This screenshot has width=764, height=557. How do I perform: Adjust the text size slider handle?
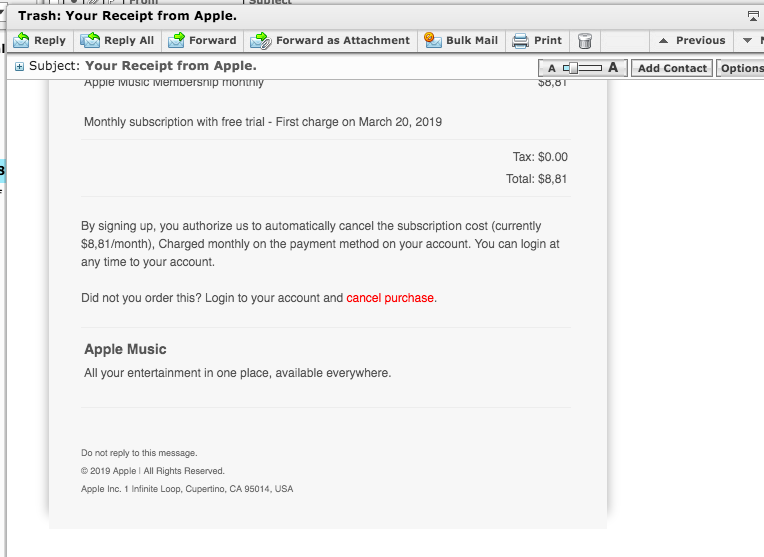click(x=573, y=68)
